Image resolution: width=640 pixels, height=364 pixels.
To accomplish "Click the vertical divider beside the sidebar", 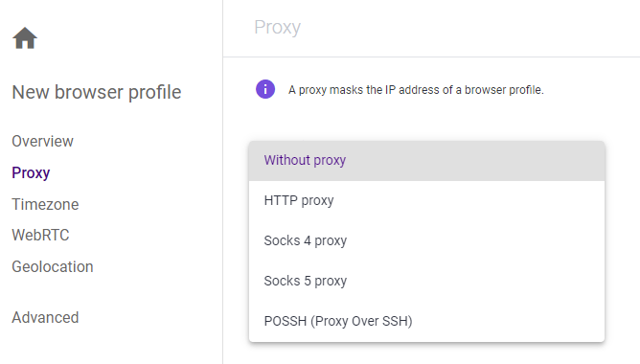I will pyautogui.click(x=223, y=182).
